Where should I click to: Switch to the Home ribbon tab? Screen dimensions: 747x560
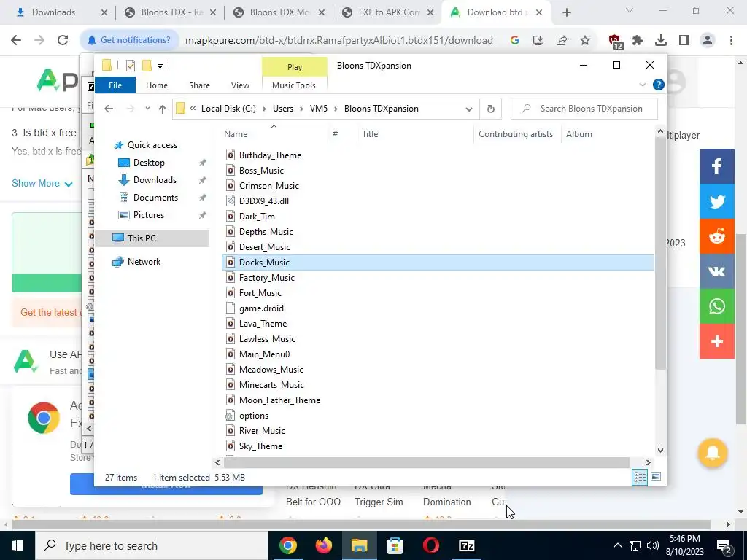tap(156, 85)
